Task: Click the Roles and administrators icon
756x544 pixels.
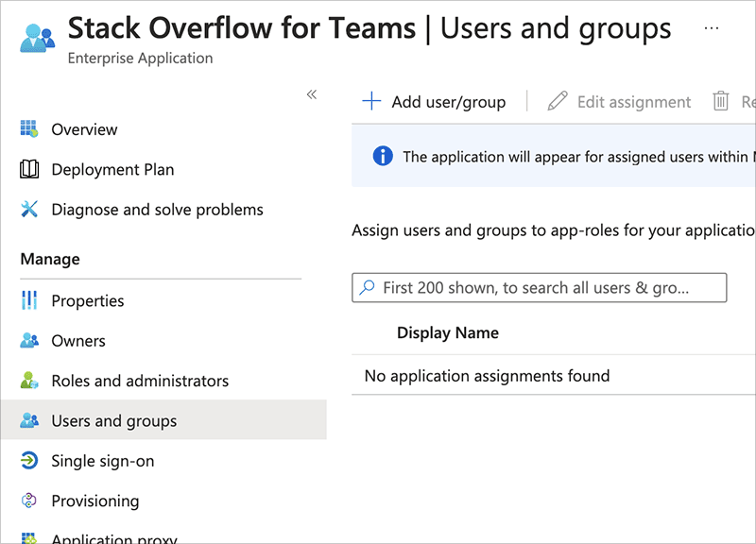Action: [29, 382]
